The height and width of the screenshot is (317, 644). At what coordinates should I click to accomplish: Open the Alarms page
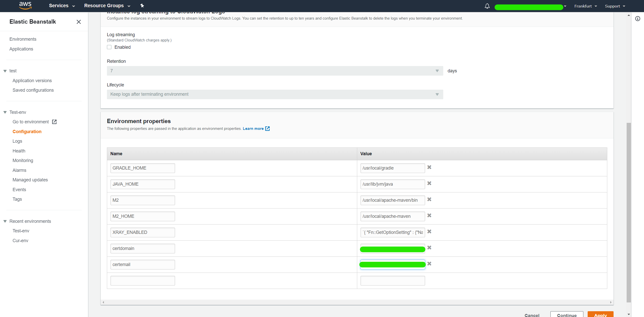tap(19, 170)
